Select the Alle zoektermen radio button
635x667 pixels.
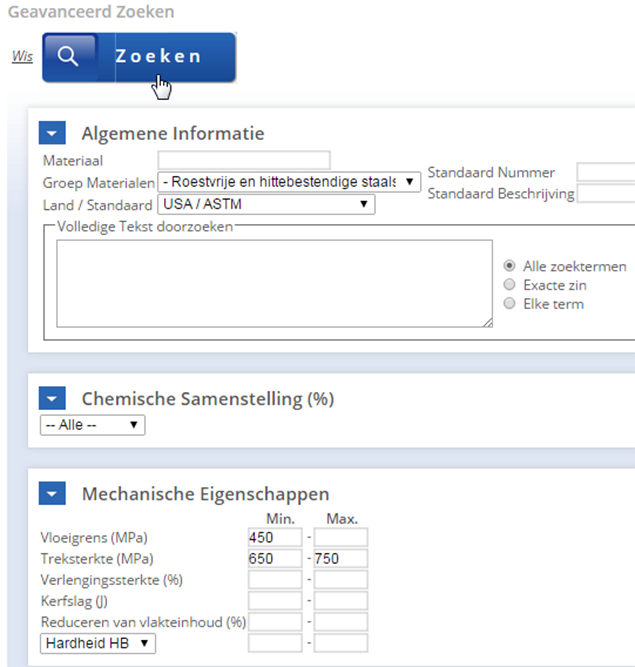[509, 266]
